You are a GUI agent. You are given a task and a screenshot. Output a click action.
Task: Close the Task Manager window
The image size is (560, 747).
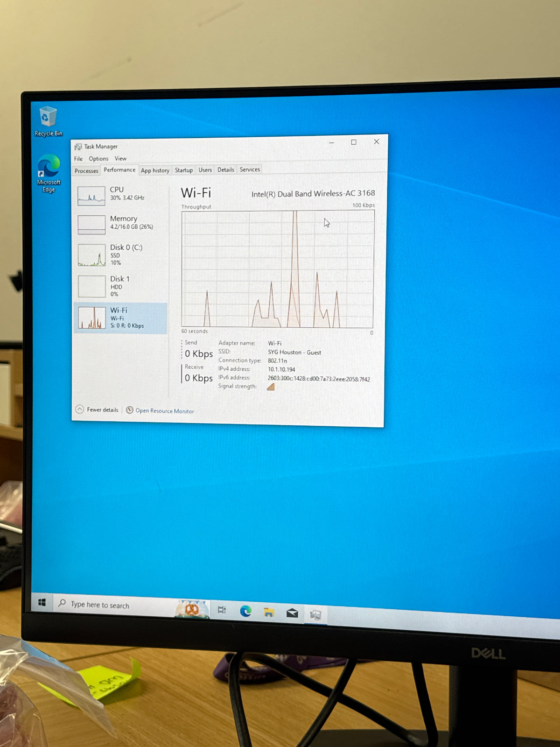coord(377,141)
